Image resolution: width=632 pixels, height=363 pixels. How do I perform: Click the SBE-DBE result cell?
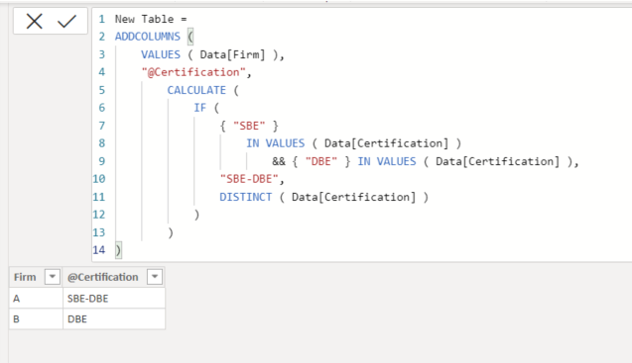pos(114,299)
